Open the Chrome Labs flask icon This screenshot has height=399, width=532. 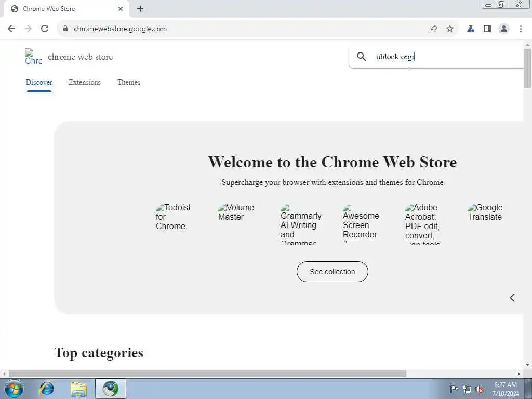point(471,29)
